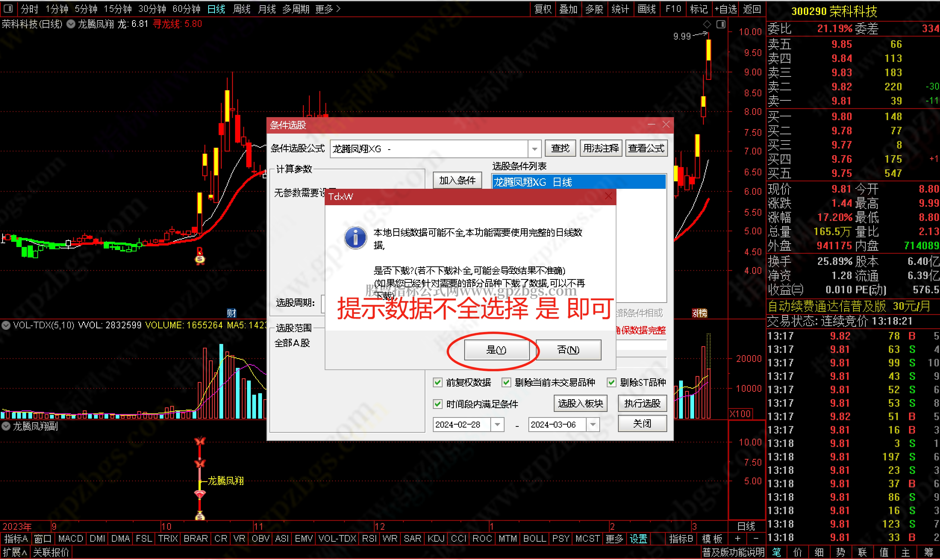Toggle 时间段内满足条件 checkbox
This screenshot has height=560, width=940.
point(438,404)
